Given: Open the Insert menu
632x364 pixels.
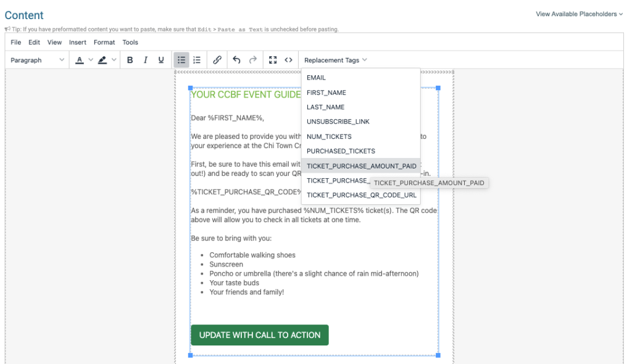Looking at the screenshot, I should (x=77, y=43).
